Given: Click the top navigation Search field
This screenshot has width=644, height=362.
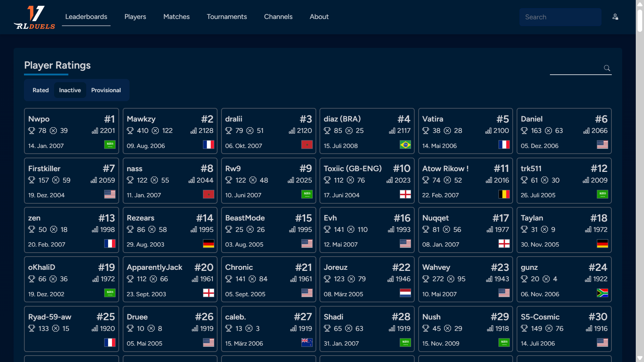Looking at the screenshot, I should [560, 17].
